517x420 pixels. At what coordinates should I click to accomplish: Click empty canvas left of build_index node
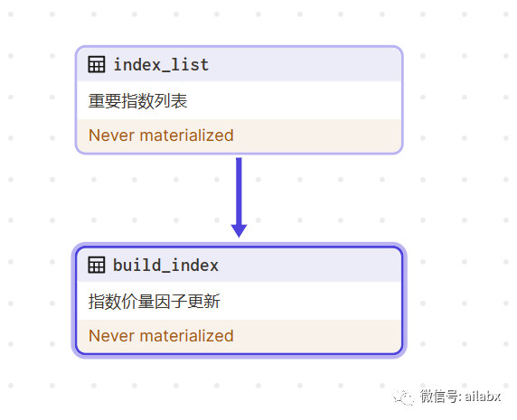click(36, 301)
